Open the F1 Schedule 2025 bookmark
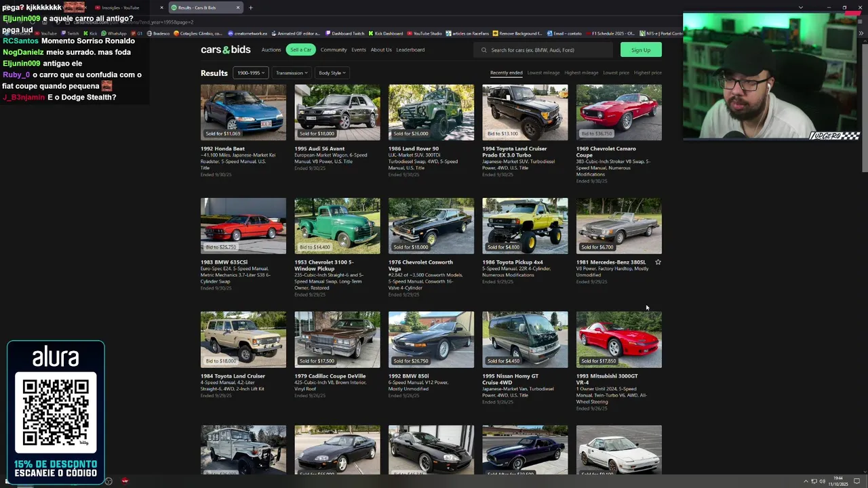The image size is (868, 488). click(610, 33)
